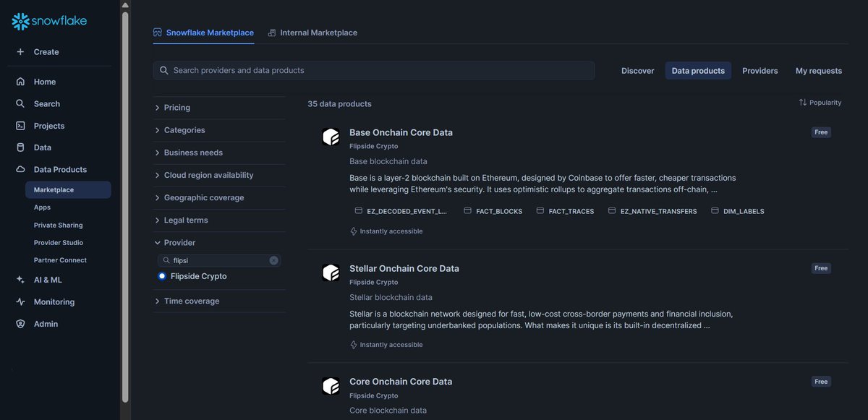The height and width of the screenshot is (420, 868).
Task: Click the sort arrows icon beside Popularity
Action: [802, 103]
